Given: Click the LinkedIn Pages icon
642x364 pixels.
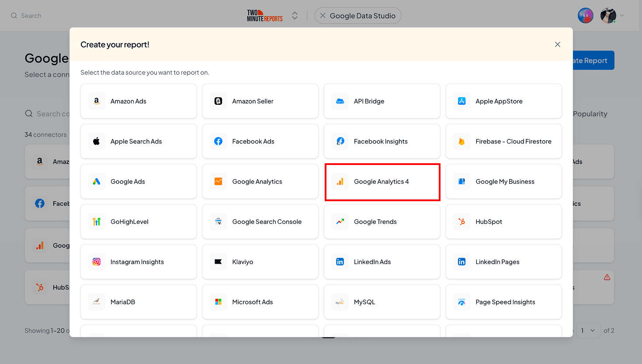Looking at the screenshot, I should tap(462, 262).
